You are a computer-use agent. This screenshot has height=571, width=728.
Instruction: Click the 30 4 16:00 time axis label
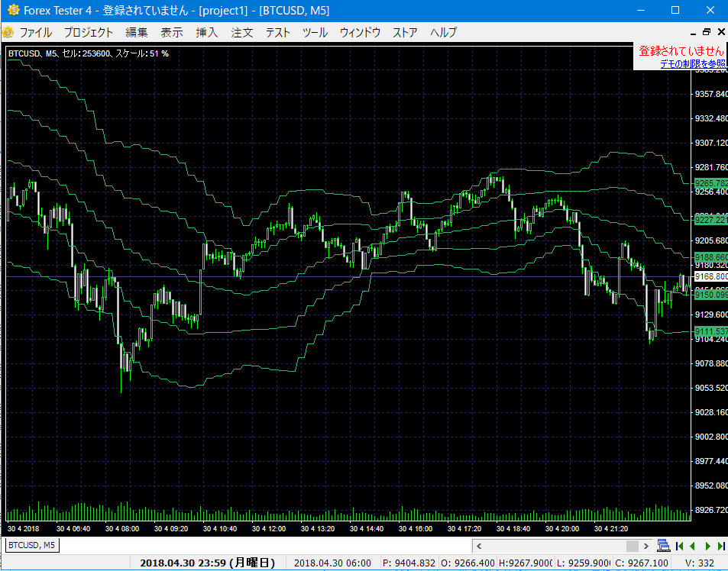(x=416, y=529)
